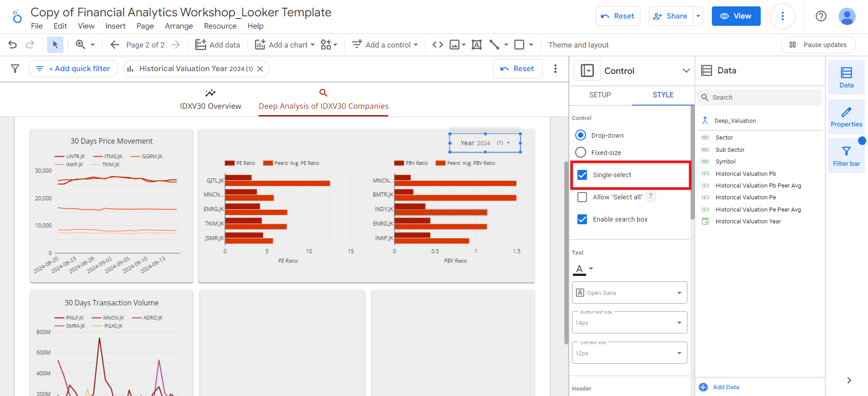The image size is (868, 396).
Task: Expand the Add a chart dropdown
Action: click(x=312, y=45)
